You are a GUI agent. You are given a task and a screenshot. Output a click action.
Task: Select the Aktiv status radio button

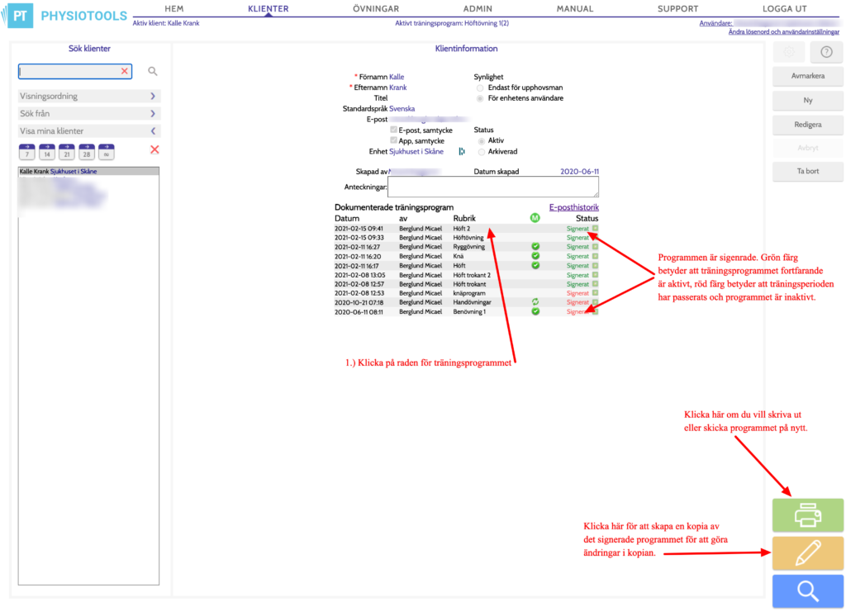(x=482, y=140)
